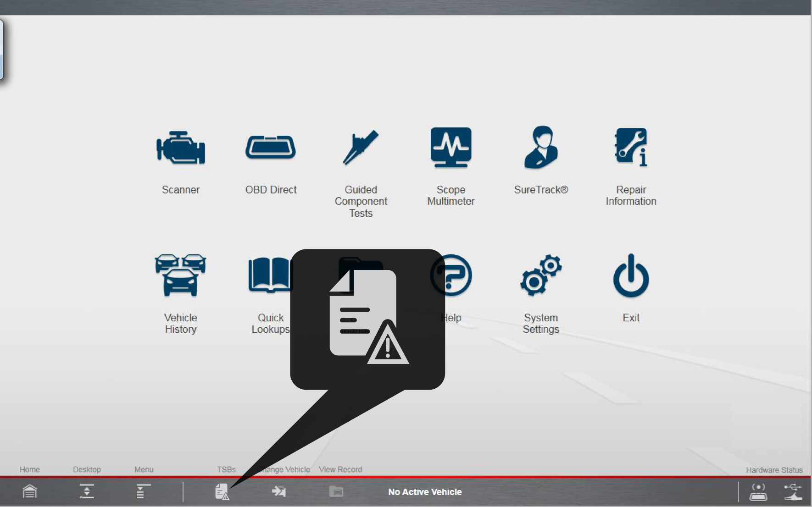The height and width of the screenshot is (507, 812).
Task: Open SureTrack
Action: (541, 148)
